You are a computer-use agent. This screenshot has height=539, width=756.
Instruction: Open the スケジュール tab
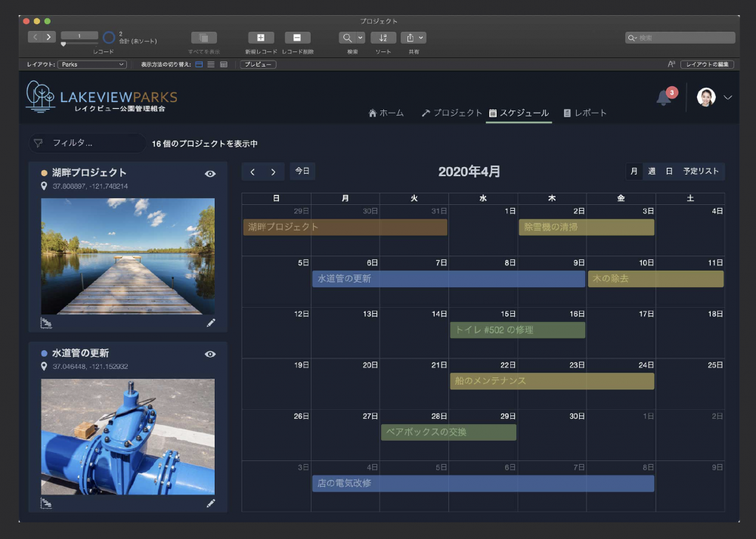click(519, 113)
